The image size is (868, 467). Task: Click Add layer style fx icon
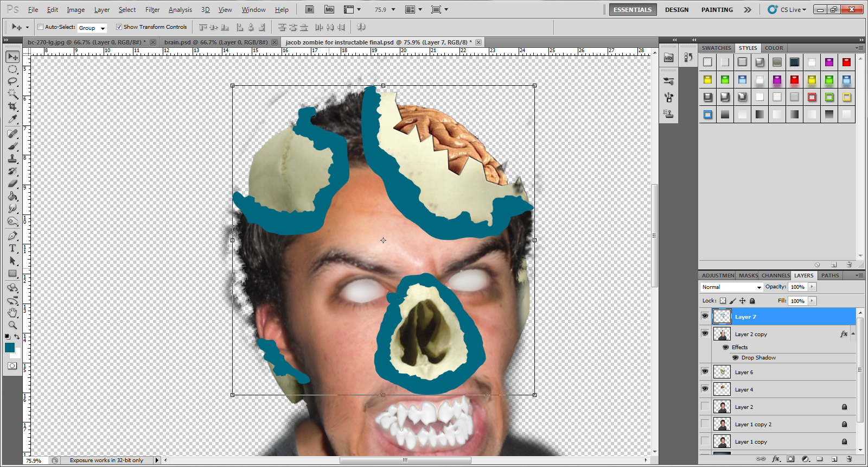pos(776,459)
